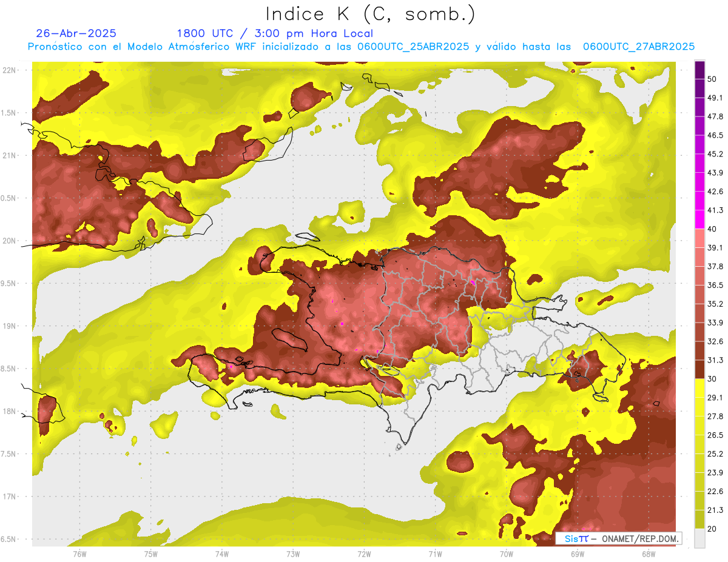Click the color bar value '30'
Image resolution: width=728 pixels, height=562 pixels.
712,379
